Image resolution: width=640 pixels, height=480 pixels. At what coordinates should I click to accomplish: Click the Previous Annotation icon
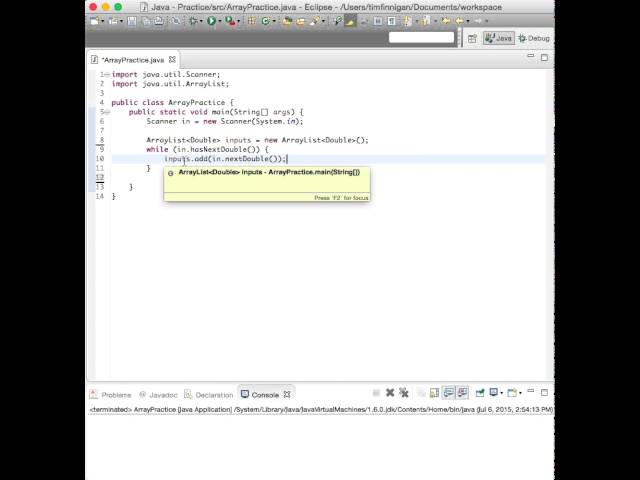[427, 21]
